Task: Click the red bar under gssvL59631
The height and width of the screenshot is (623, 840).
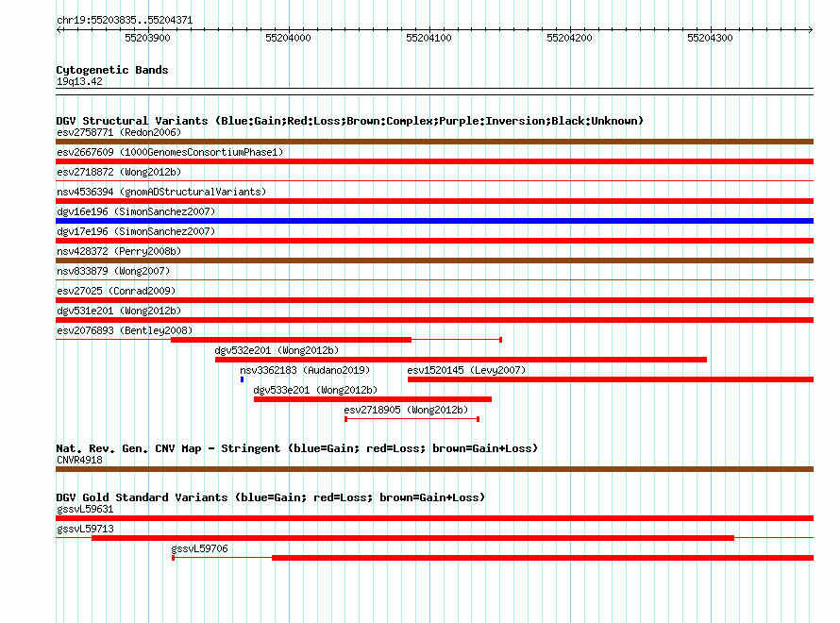Action: pyautogui.click(x=434, y=518)
